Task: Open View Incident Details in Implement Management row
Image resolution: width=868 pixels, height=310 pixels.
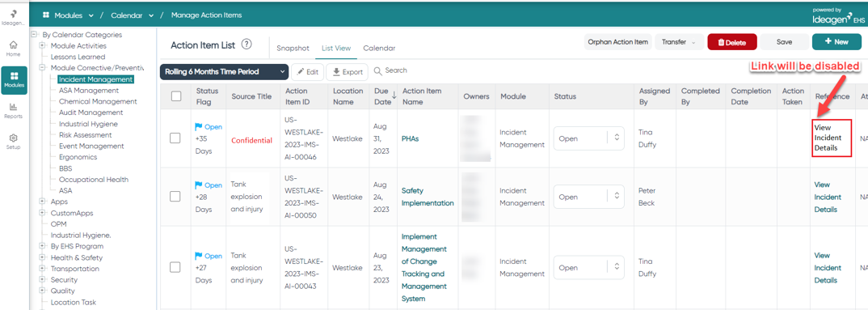Action: [x=828, y=268]
